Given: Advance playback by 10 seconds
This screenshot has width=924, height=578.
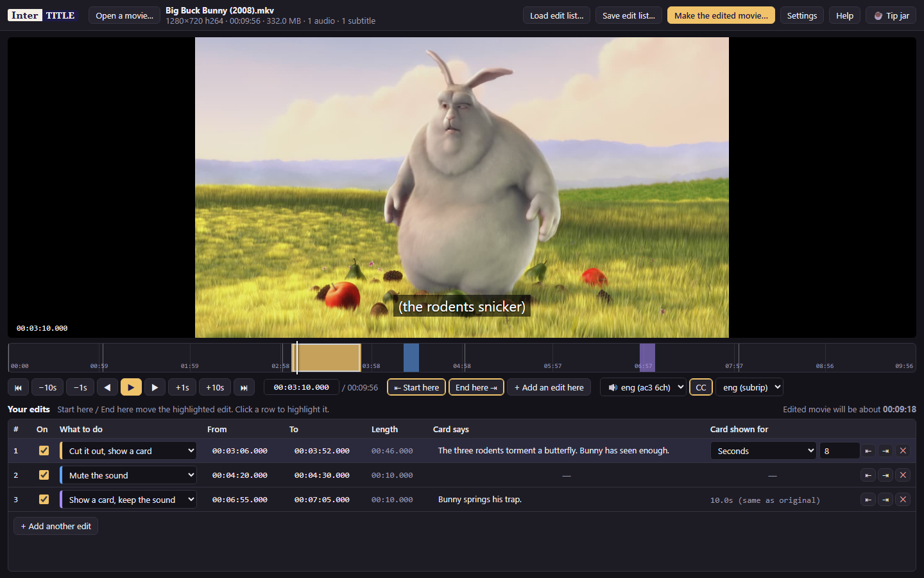Looking at the screenshot, I should coord(215,387).
